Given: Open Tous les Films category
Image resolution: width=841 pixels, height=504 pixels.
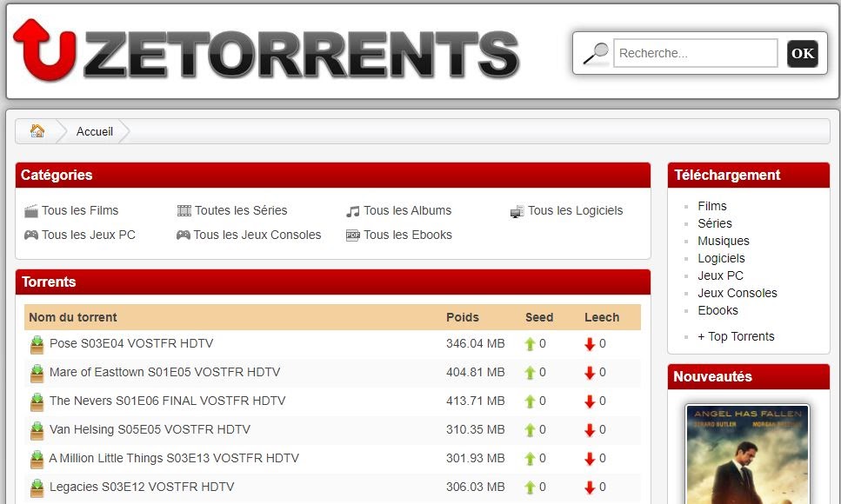Looking at the screenshot, I should 80,210.
